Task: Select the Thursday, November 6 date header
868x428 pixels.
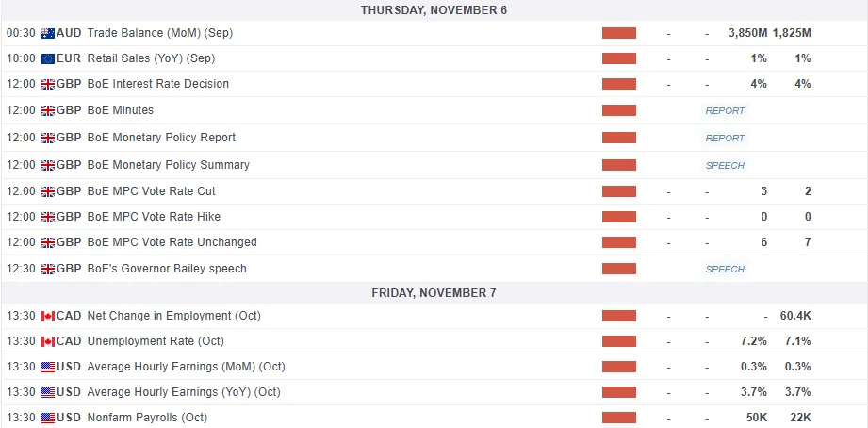Action: point(434,10)
